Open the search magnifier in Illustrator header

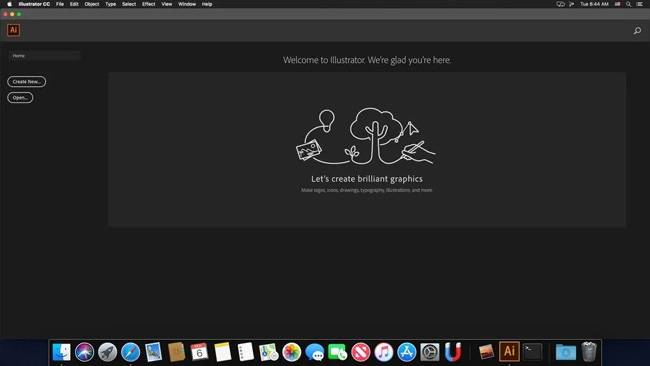click(x=637, y=31)
